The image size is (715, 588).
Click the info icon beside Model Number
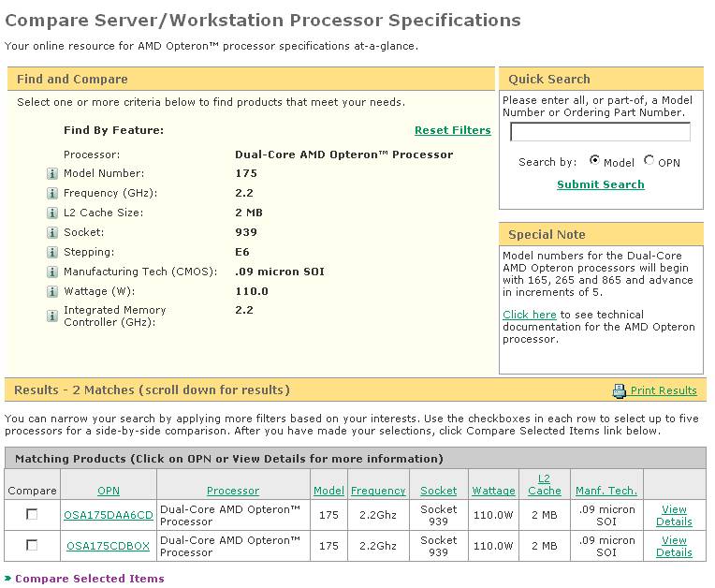tap(52, 174)
